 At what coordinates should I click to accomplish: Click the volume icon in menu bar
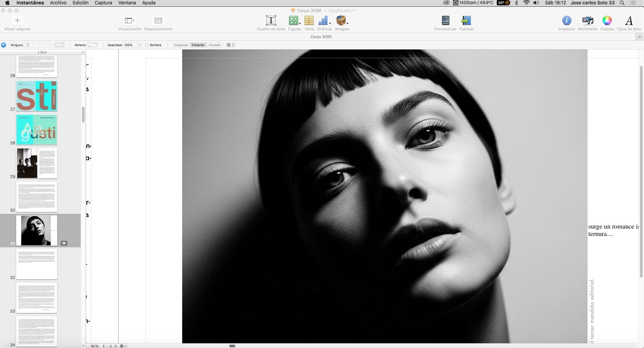click(536, 3)
